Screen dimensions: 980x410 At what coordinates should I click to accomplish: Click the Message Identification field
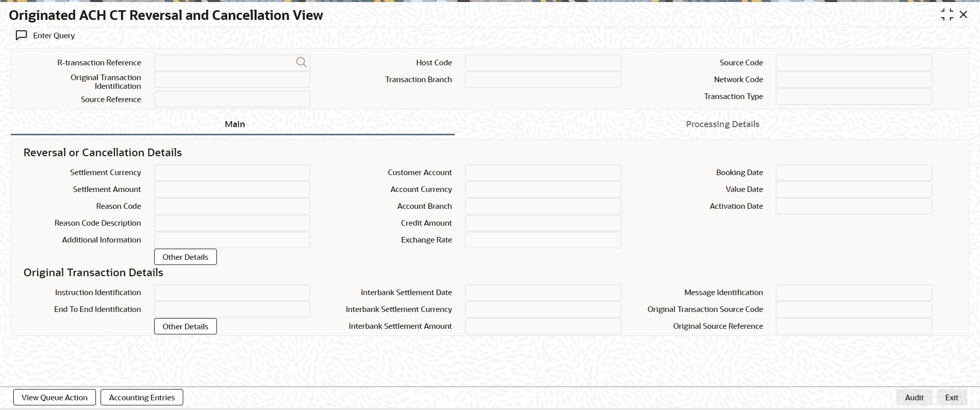click(x=854, y=293)
